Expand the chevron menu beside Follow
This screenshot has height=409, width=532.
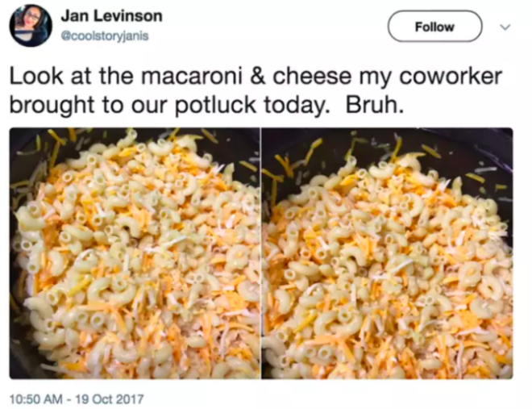coord(505,27)
